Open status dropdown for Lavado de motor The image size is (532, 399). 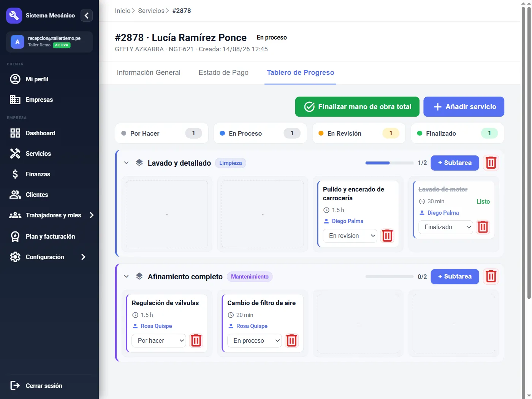click(446, 227)
